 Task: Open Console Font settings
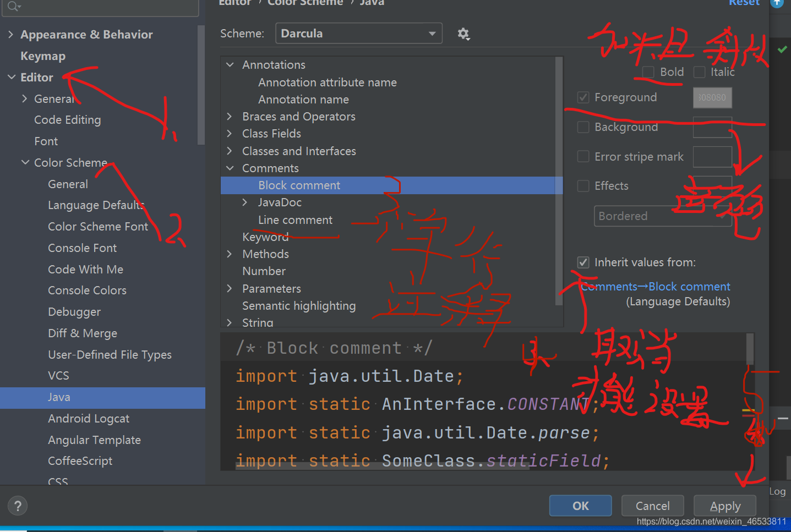pyautogui.click(x=83, y=248)
